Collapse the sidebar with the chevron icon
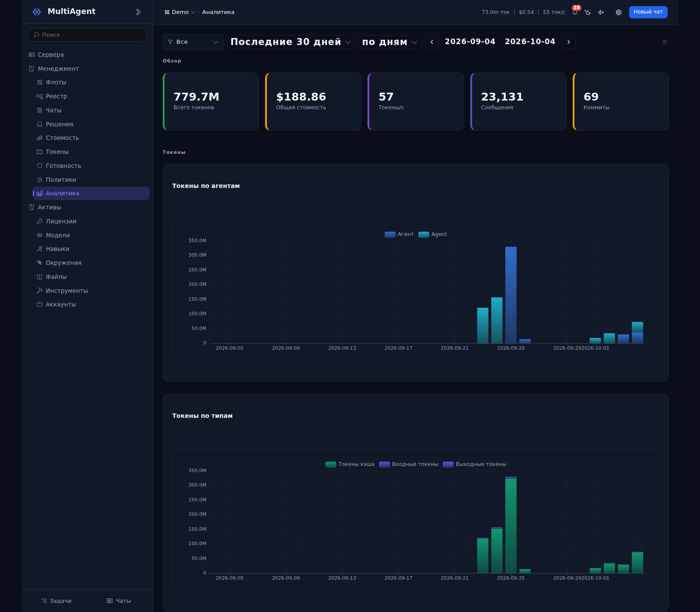700x612 pixels. pos(138,12)
